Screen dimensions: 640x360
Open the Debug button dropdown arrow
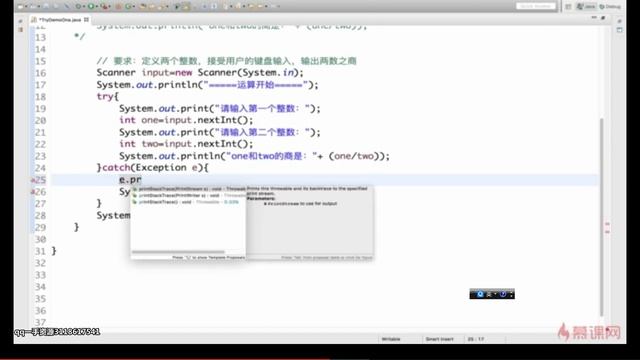tap(84, 7)
